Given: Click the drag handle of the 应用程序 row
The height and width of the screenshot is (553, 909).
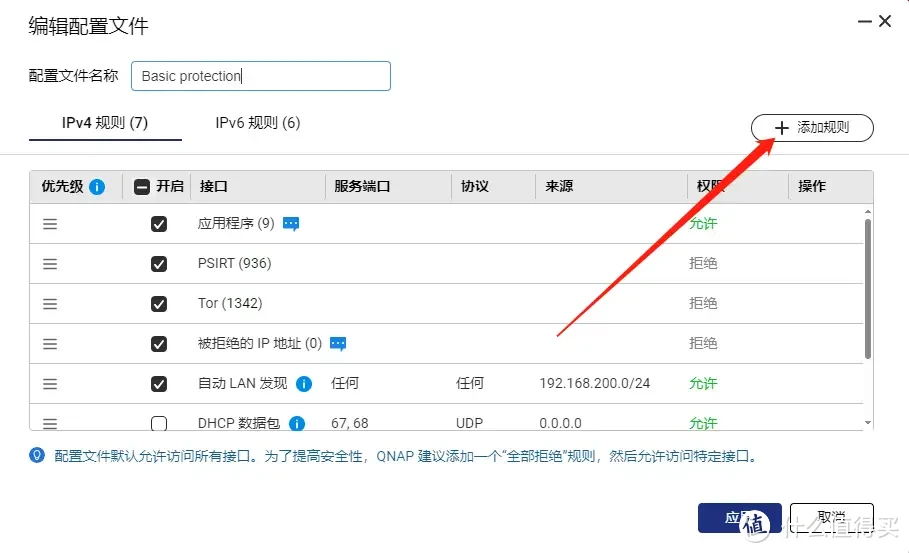Looking at the screenshot, I should coord(50,224).
